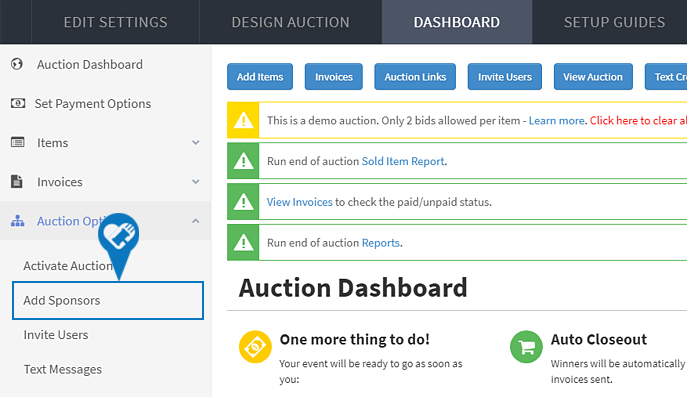689x398 pixels.
Task: Click the Invoices blue button
Action: pyautogui.click(x=334, y=77)
